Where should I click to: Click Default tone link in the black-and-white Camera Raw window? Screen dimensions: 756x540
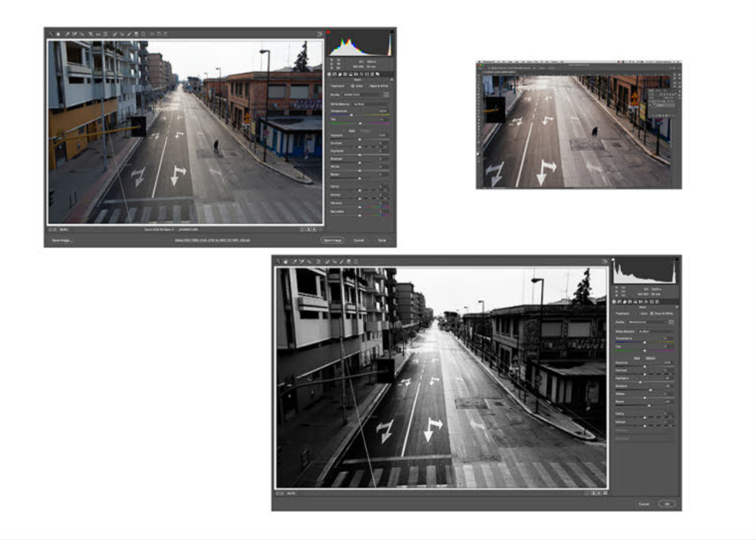(x=651, y=357)
